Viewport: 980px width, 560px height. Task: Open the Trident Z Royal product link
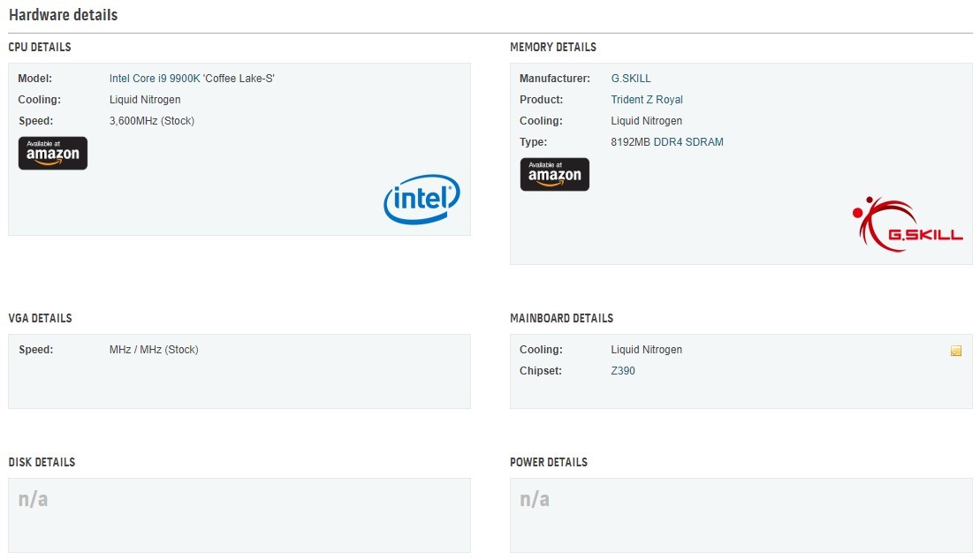[646, 100]
